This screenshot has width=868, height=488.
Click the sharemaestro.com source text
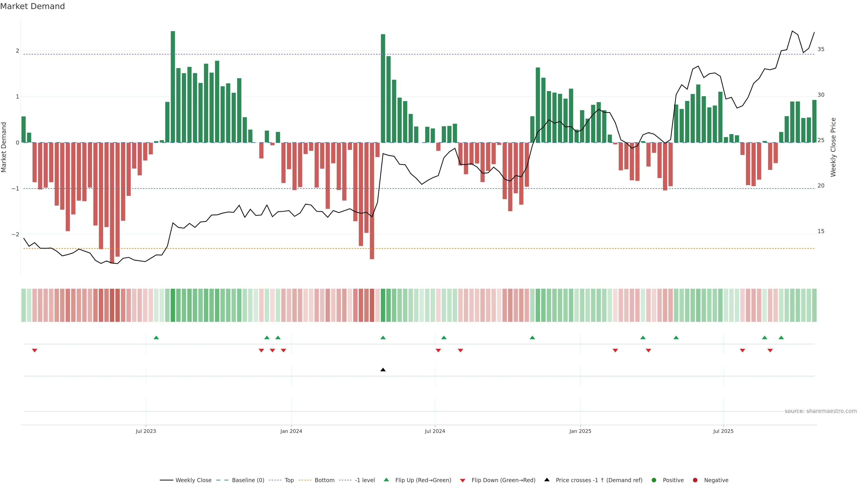point(821,411)
